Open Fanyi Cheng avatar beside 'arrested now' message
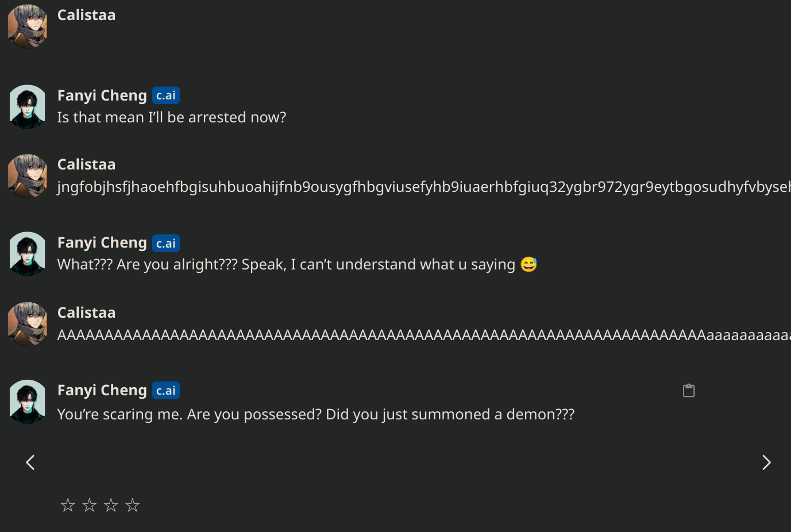 tap(27, 107)
